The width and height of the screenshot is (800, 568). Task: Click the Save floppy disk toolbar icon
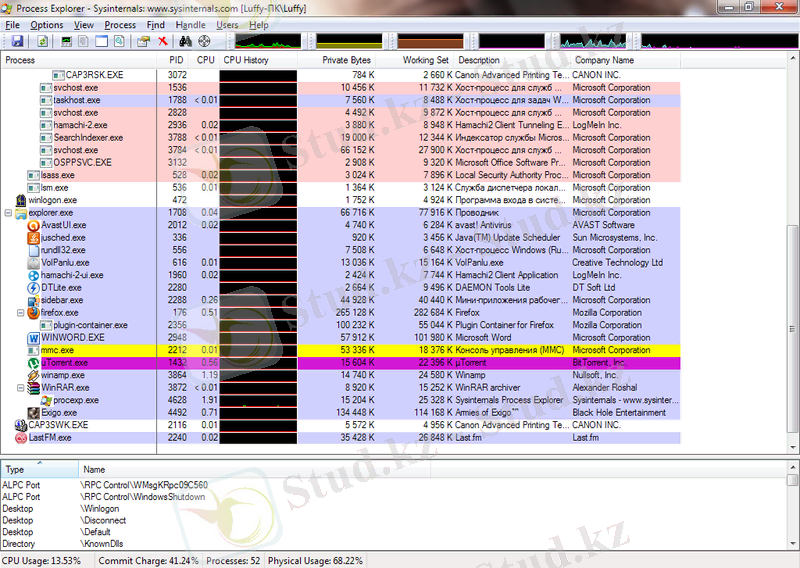coord(17,41)
